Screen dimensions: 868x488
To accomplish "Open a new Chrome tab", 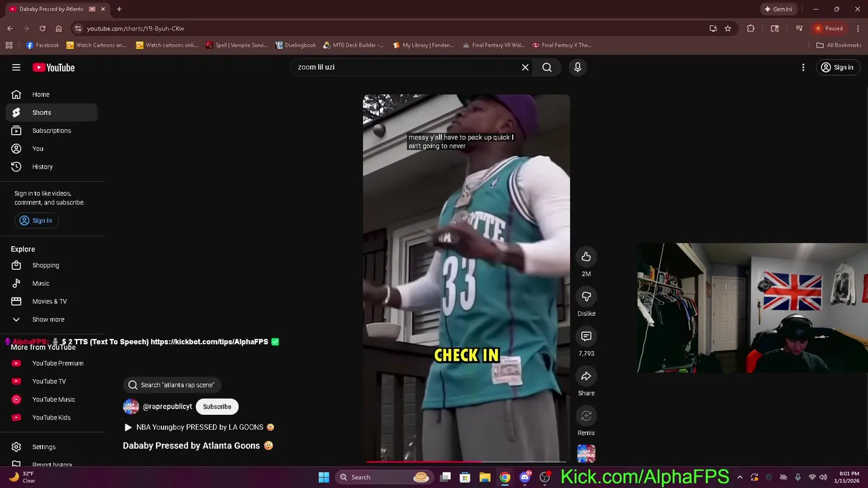I will click(x=119, y=9).
